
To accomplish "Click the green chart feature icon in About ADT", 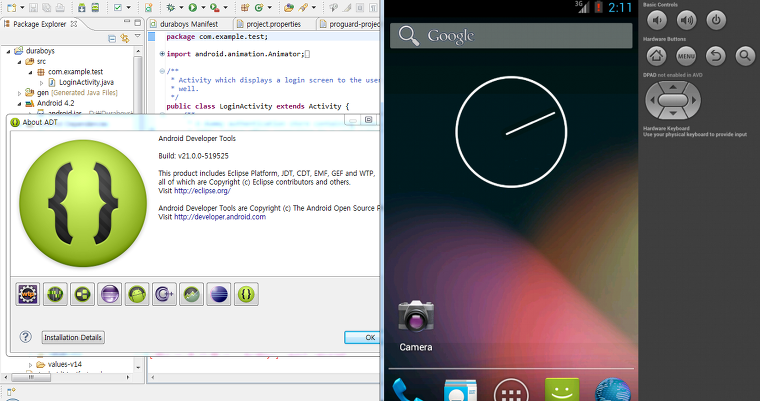I will [x=191, y=294].
